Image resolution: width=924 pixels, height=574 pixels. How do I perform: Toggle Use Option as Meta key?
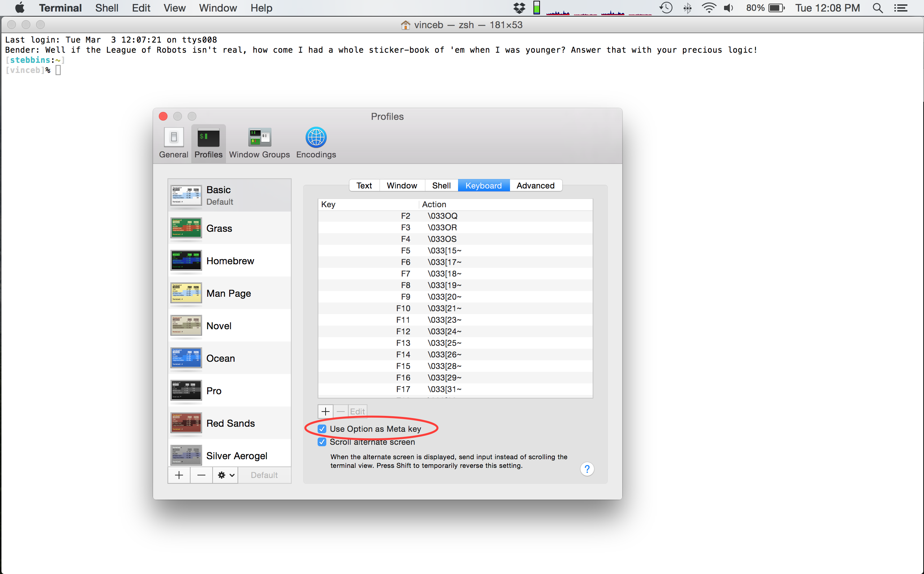point(322,429)
